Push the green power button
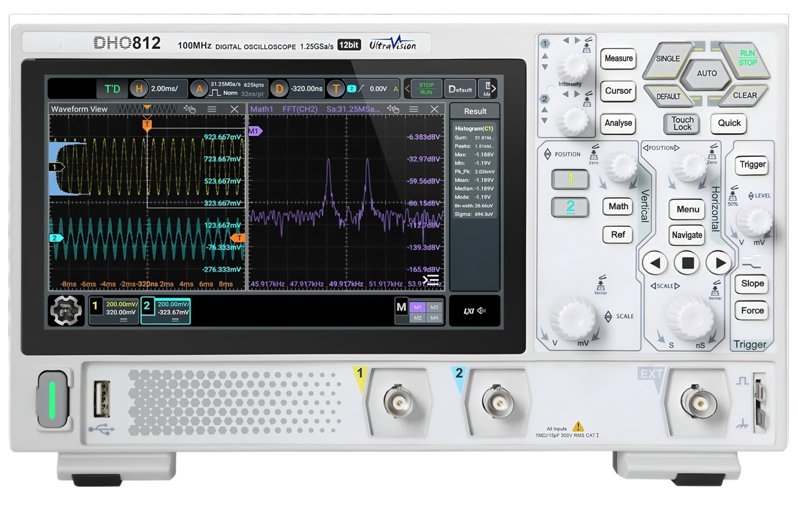This screenshot has width=798, height=532. [53, 399]
